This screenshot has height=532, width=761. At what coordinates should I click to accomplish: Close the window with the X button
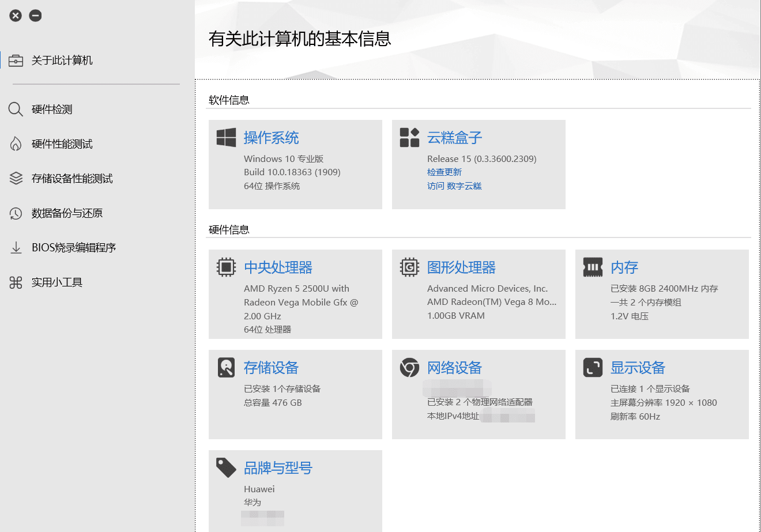click(x=16, y=16)
